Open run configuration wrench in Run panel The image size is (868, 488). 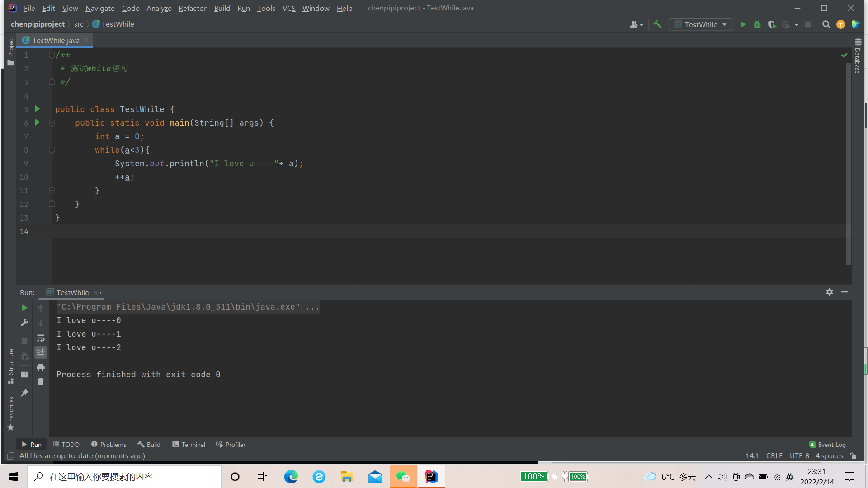pos(24,323)
